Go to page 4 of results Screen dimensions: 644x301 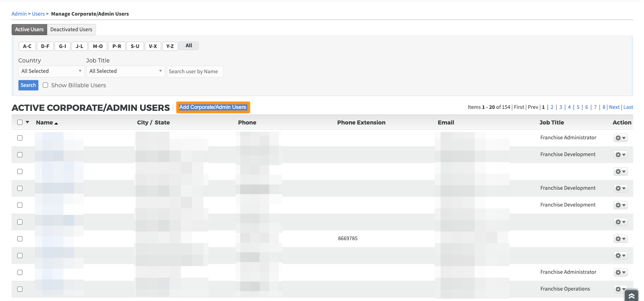click(569, 107)
